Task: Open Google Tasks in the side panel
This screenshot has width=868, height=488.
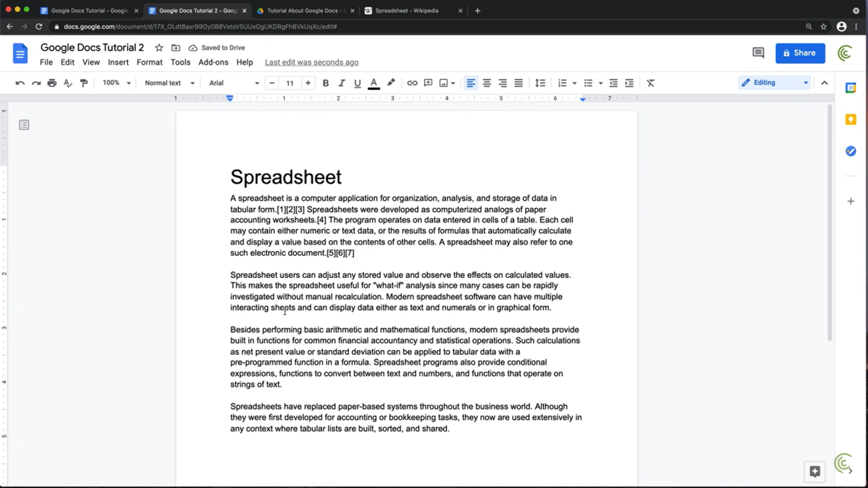Action: [x=850, y=151]
